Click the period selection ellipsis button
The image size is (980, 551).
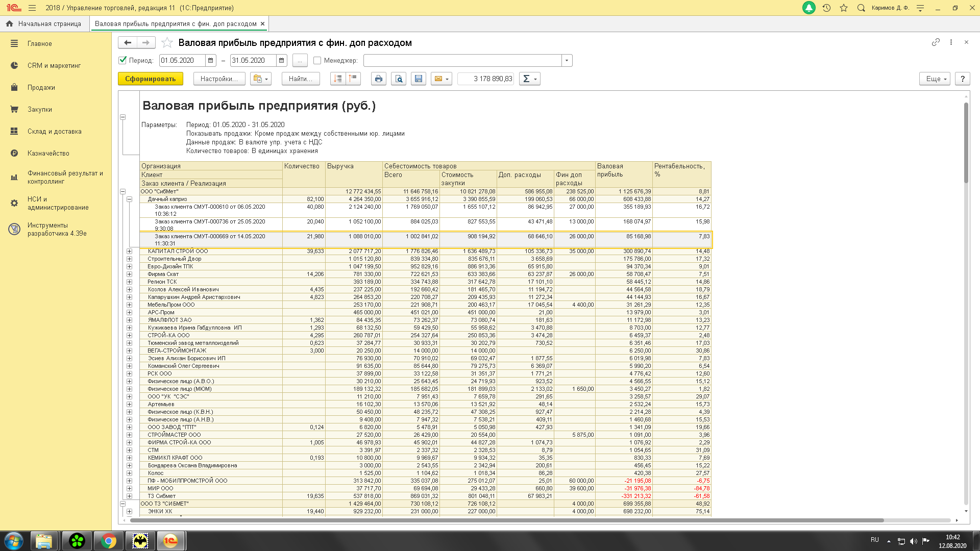[300, 61]
